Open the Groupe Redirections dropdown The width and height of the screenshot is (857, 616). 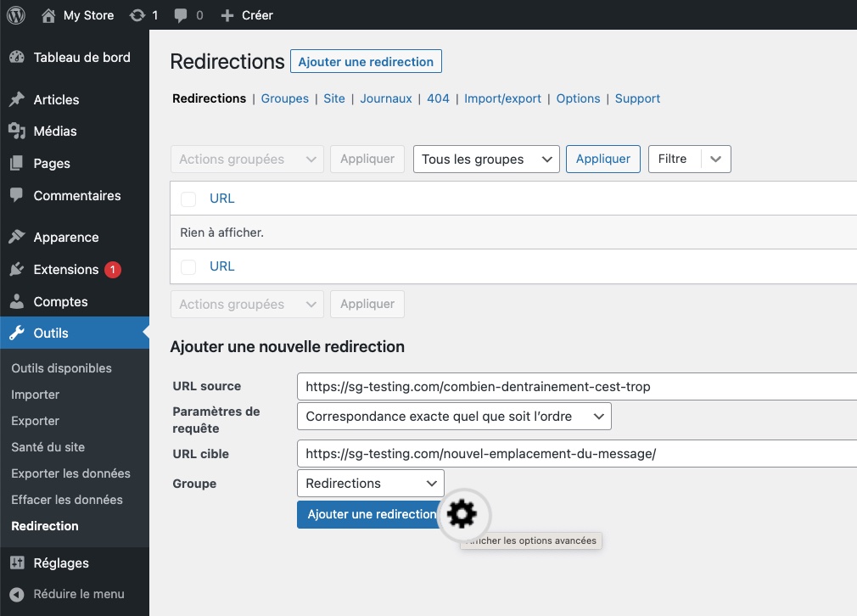[371, 483]
